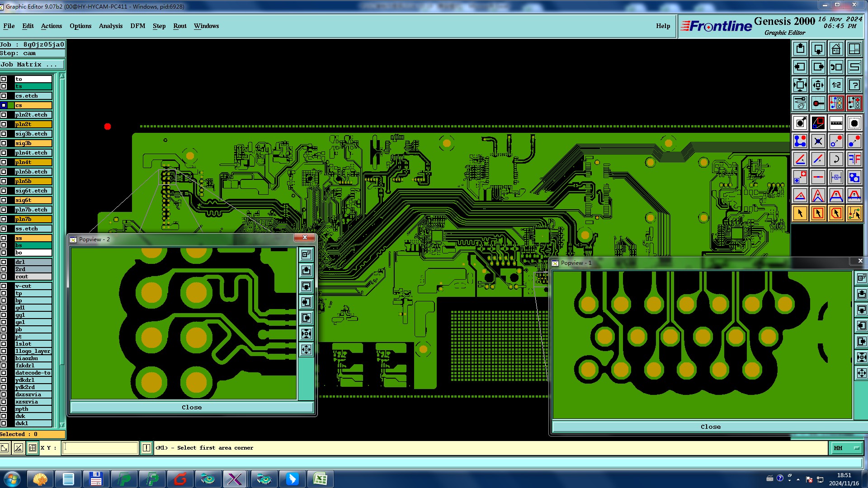Click Close button in Popview - 2
The width and height of the screenshot is (868, 488).
point(192,407)
